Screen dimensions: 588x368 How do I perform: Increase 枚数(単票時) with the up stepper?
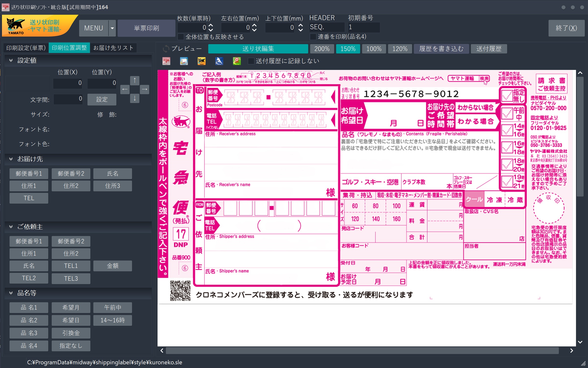click(x=211, y=25)
